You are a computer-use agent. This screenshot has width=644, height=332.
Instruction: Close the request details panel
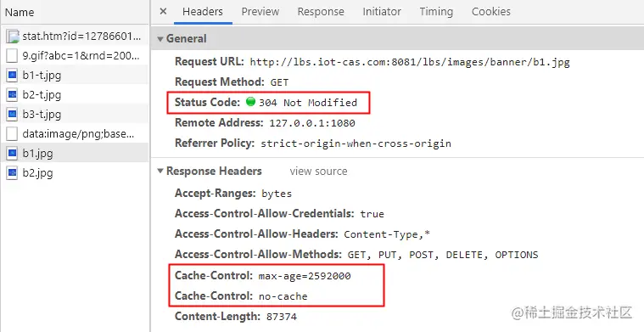coord(163,12)
